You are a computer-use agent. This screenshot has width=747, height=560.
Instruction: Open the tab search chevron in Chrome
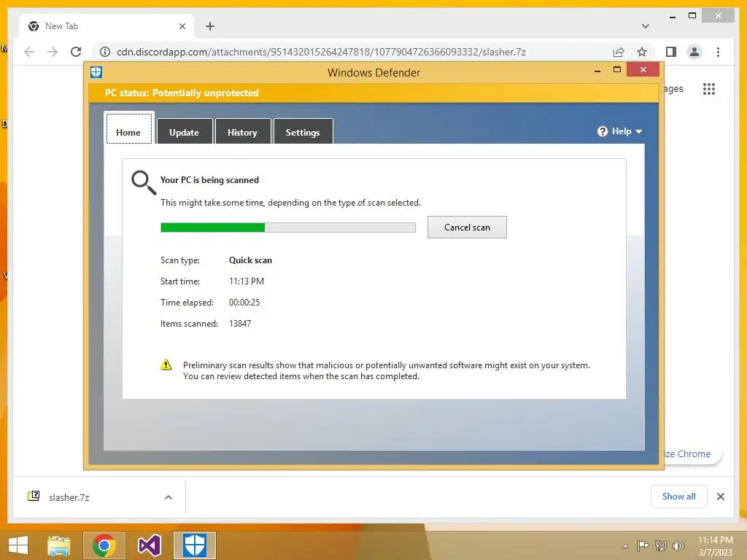(645, 26)
